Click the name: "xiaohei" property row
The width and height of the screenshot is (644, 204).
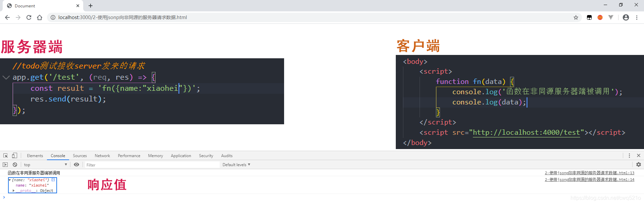point(32,185)
